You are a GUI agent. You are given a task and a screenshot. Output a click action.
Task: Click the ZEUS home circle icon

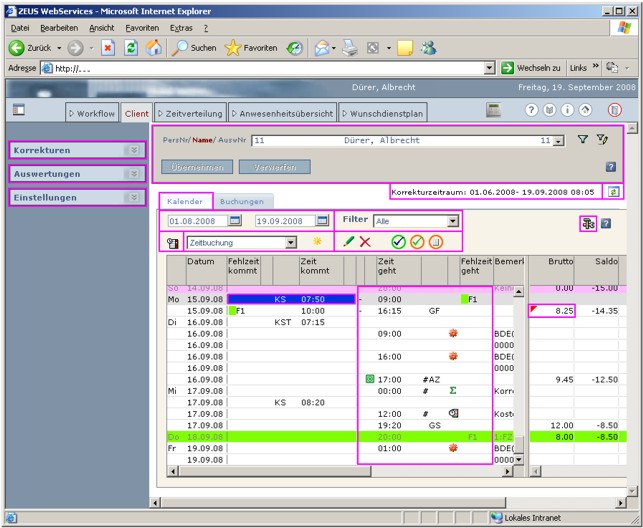pos(585,110)
